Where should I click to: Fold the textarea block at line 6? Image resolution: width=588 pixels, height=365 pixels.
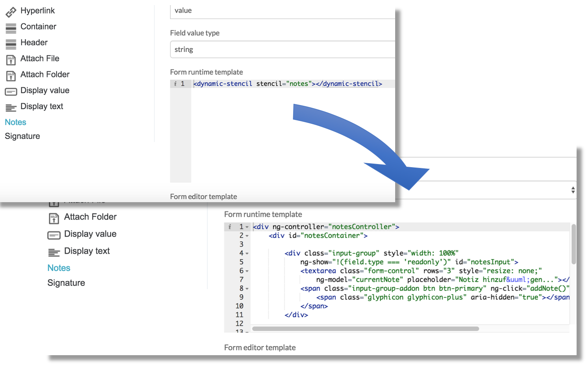pos(247,271)
